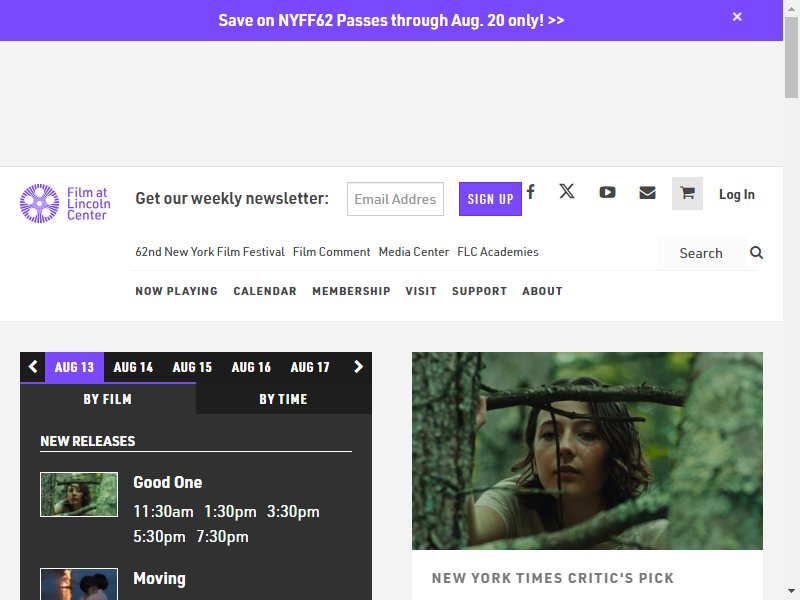The image size is (800, 600).
Task: Open the Good One thumbnail
Action: click(x=79, y=494)
